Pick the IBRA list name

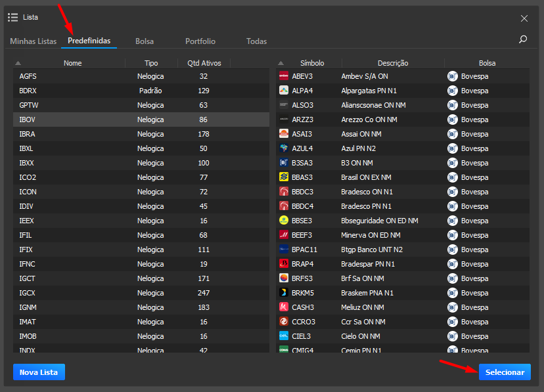point(27,134)
